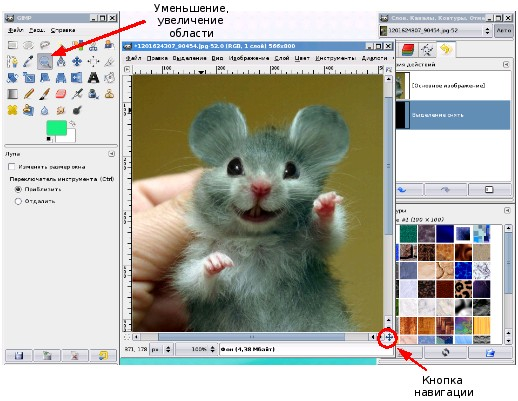
Task: Select the leopard pattern thumbnail
Action: [x=463, y=289]
